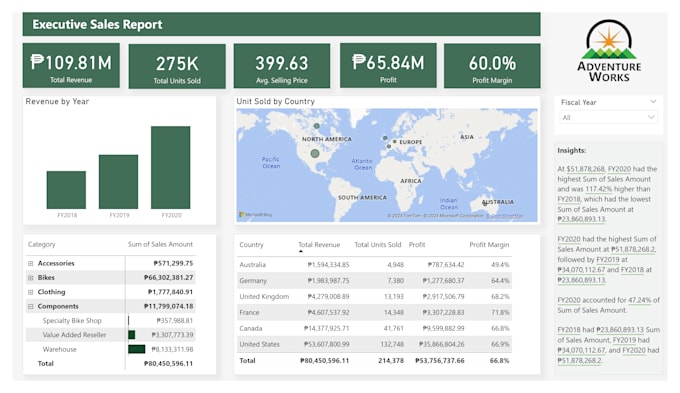The image size is (680, 393).
Task: Expand the Clothing category row
Action: [30, 292]
